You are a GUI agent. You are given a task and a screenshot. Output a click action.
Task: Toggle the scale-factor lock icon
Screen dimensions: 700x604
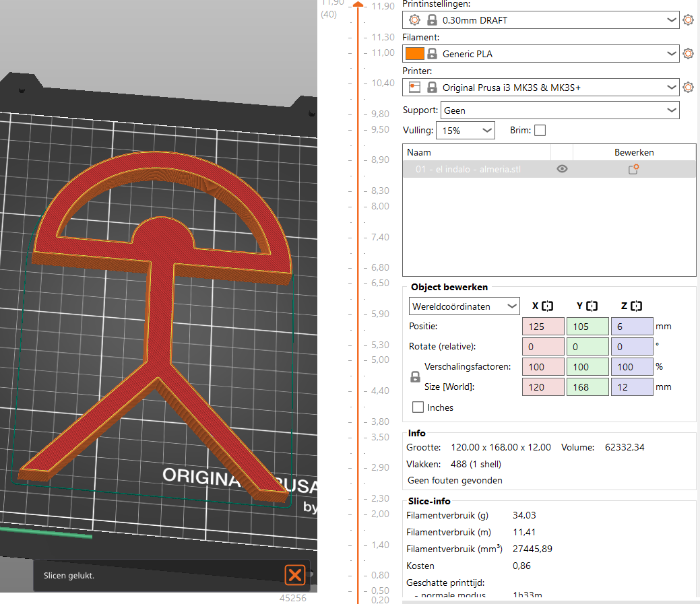point(415,377)
